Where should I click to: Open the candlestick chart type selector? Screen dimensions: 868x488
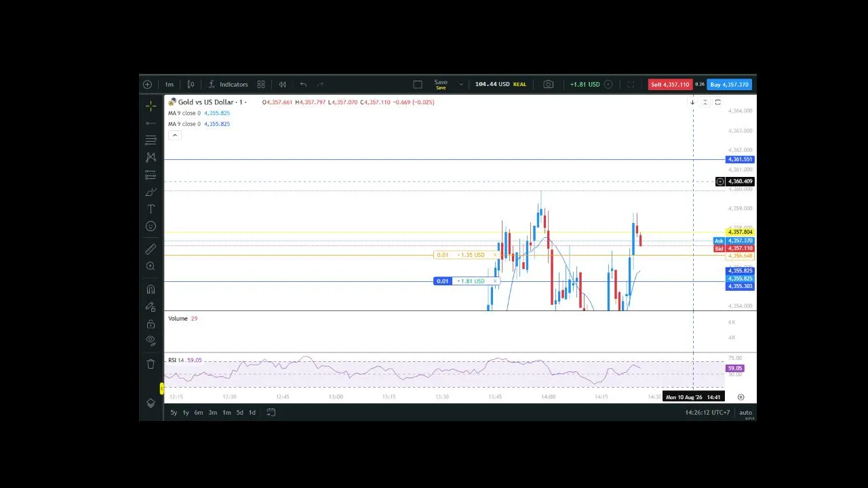pyautogui.click(x=191, y=85)
